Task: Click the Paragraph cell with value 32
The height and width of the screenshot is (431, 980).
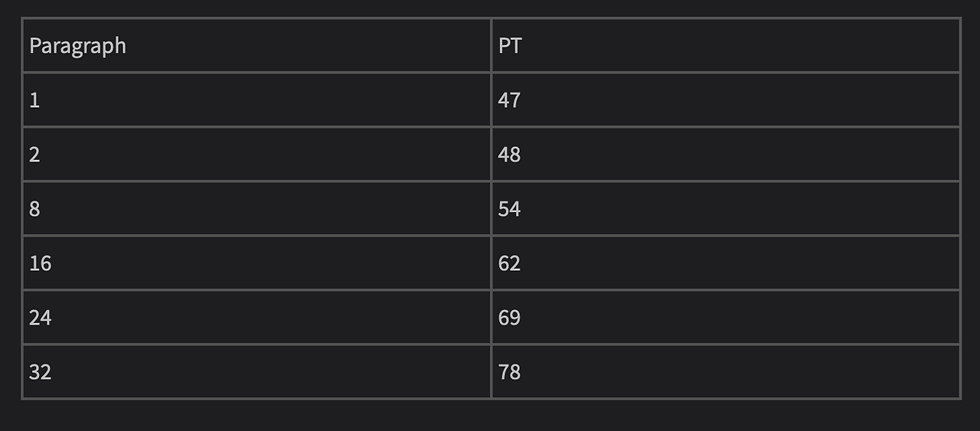Action: 256,371
